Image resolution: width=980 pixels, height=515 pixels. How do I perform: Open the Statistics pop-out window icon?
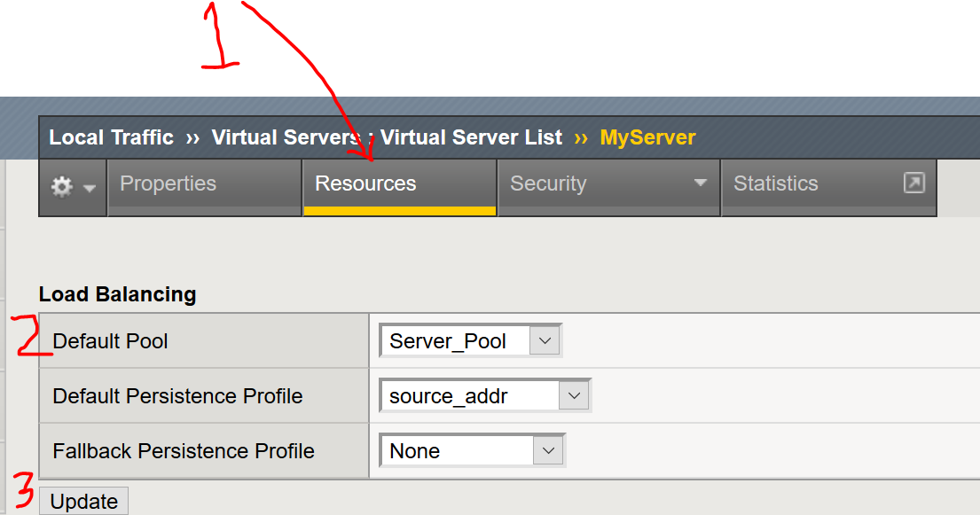pyautogui.click(x=913, y=183)
